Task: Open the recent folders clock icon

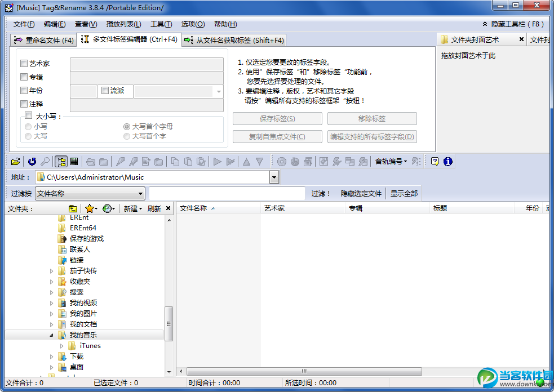Action: [109, 209]
